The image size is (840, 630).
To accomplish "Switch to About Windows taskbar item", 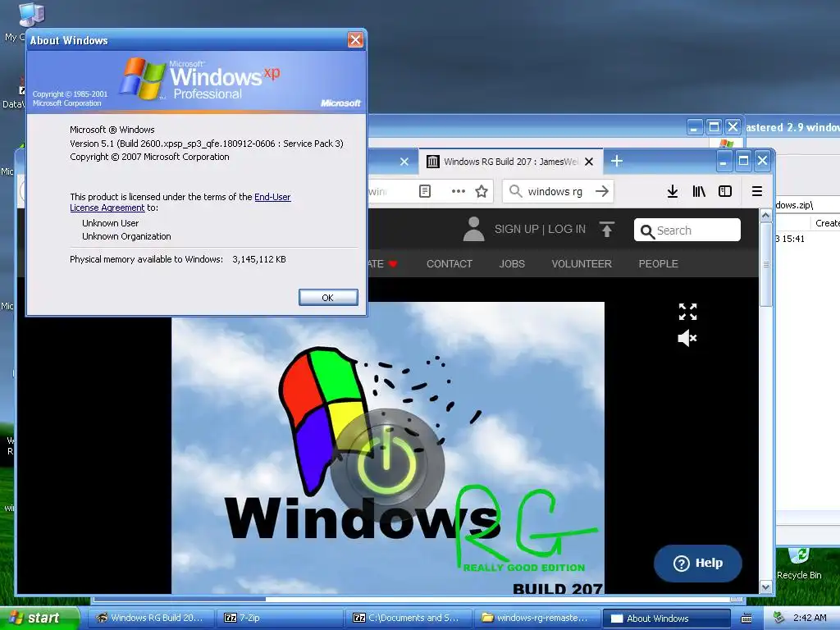I will [667, 619].
